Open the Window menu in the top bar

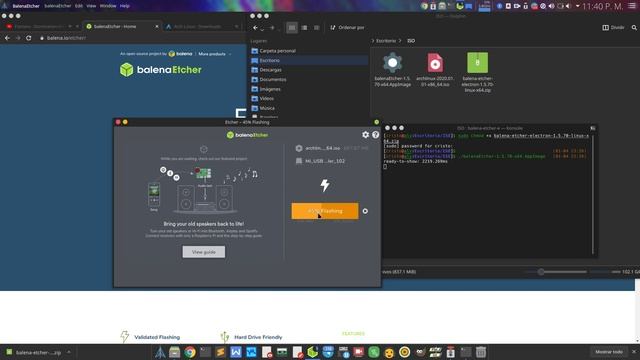(108, 6)
